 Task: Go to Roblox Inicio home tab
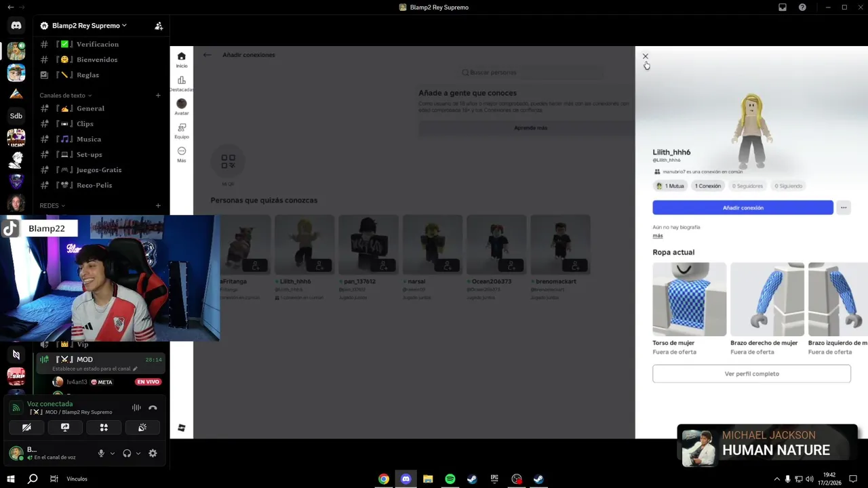[181, 60]
